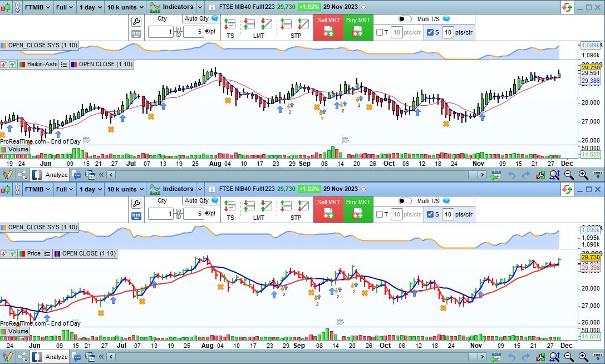Click the quantity link chain icon in top chart
The width and height of the screenshot is (605, 364).
(178, 32)
